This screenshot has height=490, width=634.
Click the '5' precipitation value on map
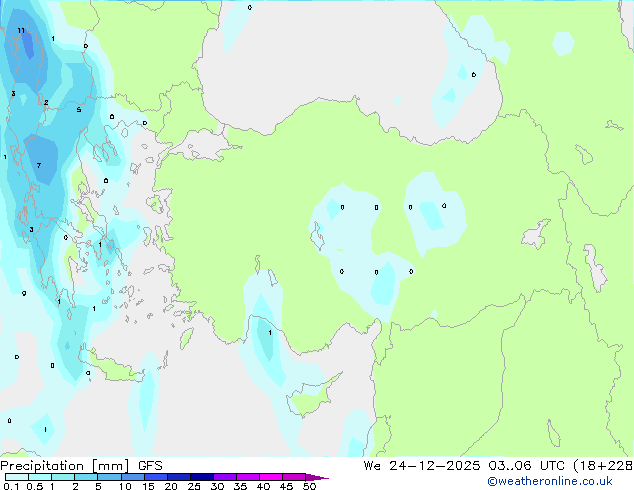pos(79,110)
